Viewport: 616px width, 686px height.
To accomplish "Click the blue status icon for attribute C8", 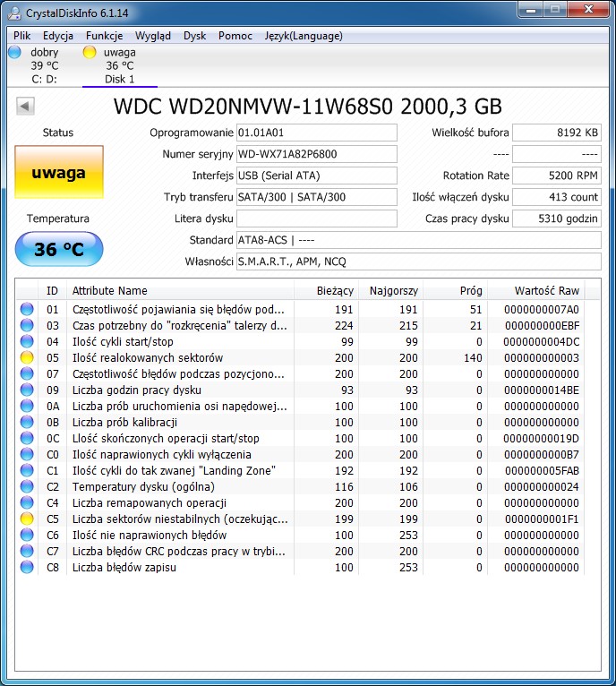I will 27,568.
